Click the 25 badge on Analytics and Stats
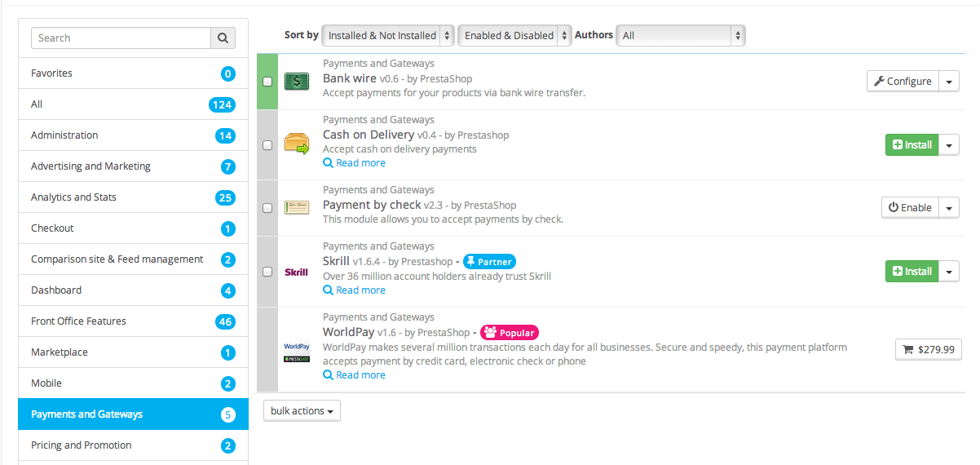Screen dimensions: 980x465 (x=225, y=197)
